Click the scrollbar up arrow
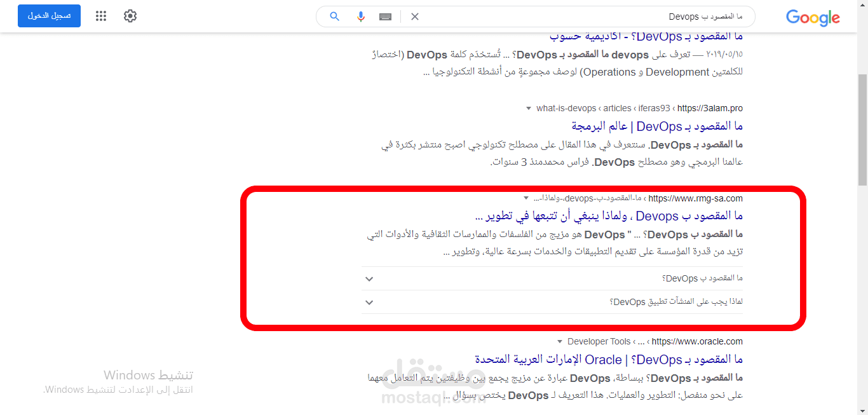The height and width of the screenshot is (415, 868). [862, 5]
